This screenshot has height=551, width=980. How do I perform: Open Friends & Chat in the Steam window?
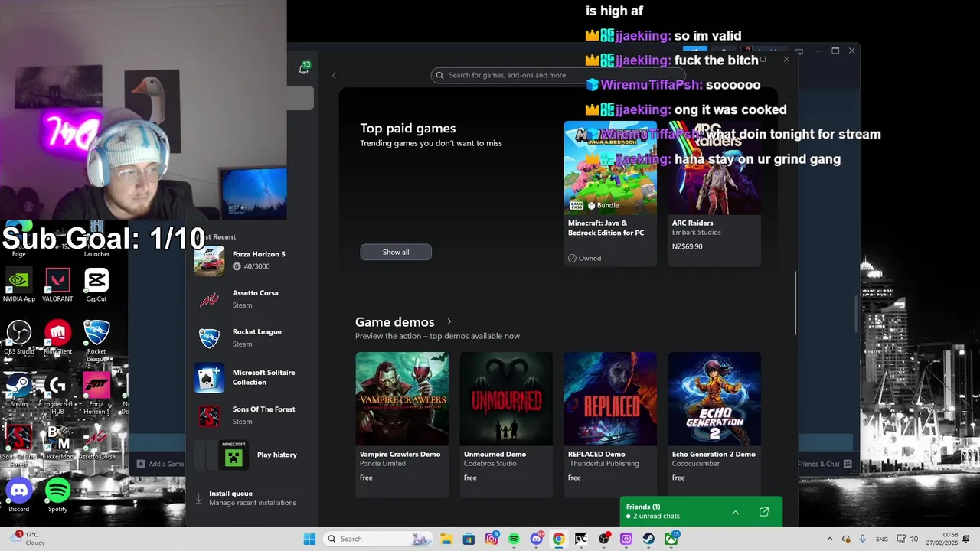[825, 464]
